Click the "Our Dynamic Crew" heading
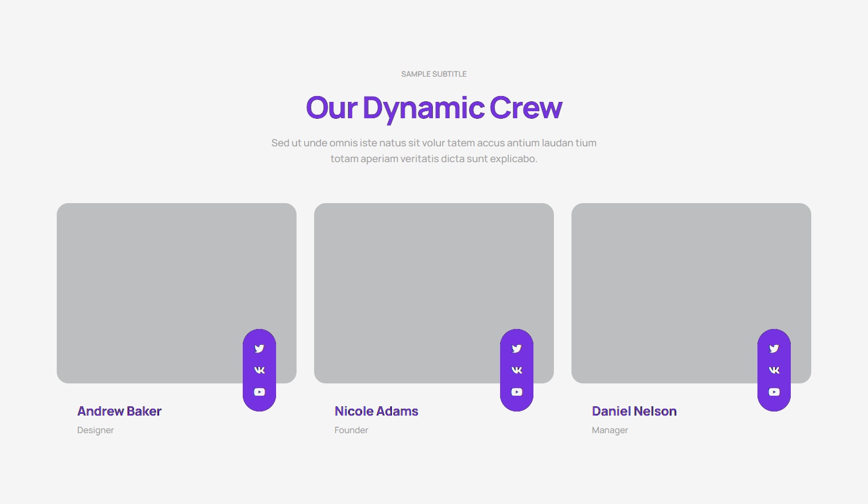The height and width of the screenshot is (504, 868). point(433,108)
